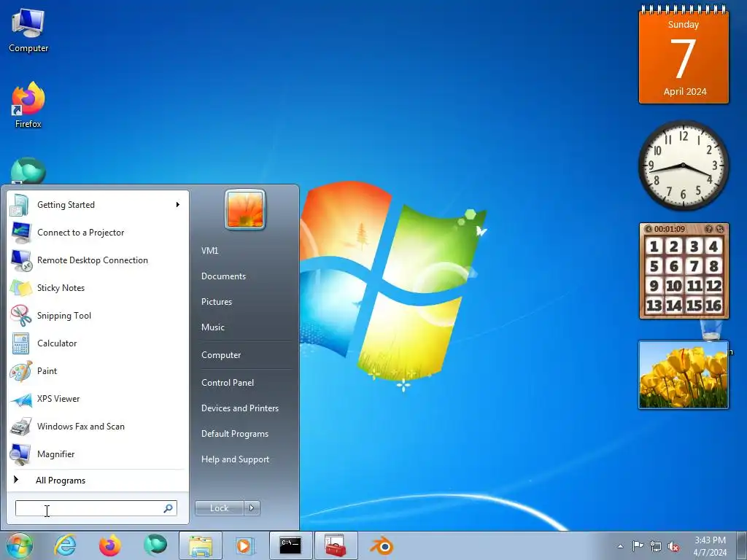Click the puzzle gadget show picture button

tap(709, 229)
